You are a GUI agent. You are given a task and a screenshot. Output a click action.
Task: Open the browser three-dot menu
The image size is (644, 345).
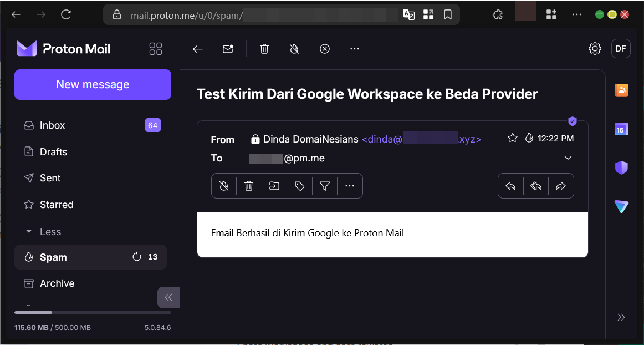[576, 15]
